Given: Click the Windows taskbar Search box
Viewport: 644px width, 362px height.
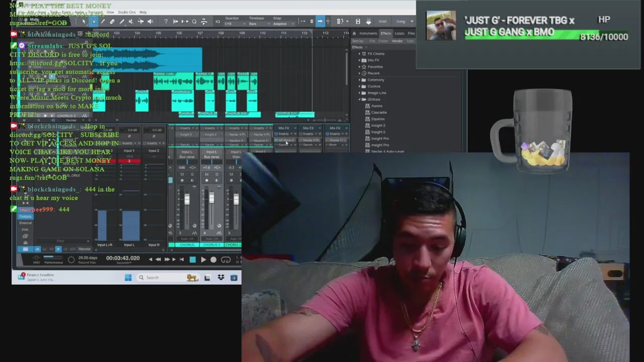Looking at the screenshot, I should coord(169,278).
